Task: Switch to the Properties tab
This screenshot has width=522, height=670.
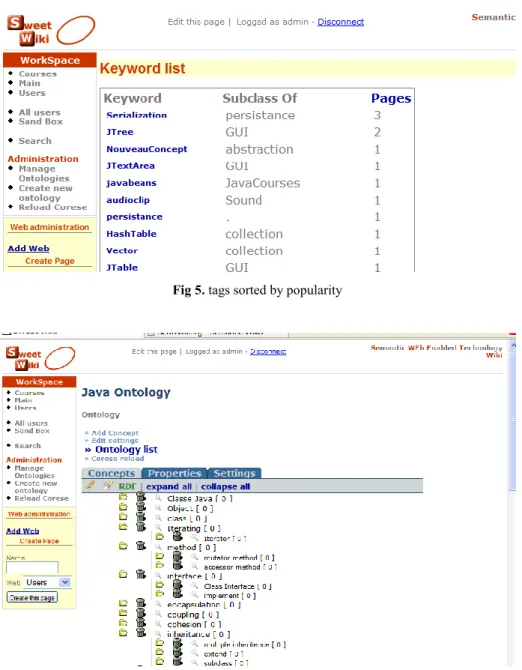Action: click(174, 473)
